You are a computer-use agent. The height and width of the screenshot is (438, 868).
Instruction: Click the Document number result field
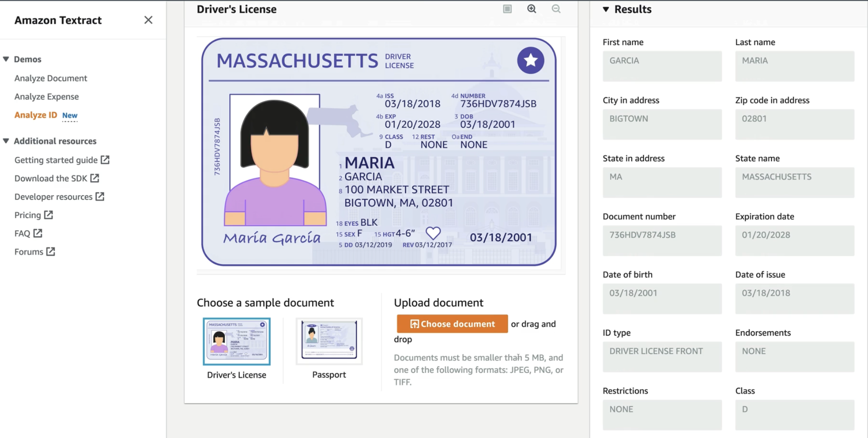[x=662, y=240]
